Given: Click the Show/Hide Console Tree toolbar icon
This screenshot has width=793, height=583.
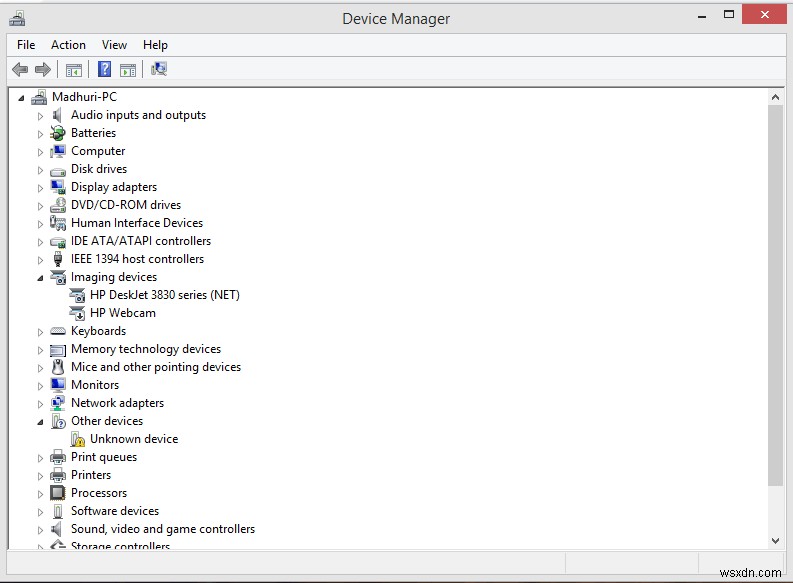Looking at the screenshot, I should click(74, 70).
